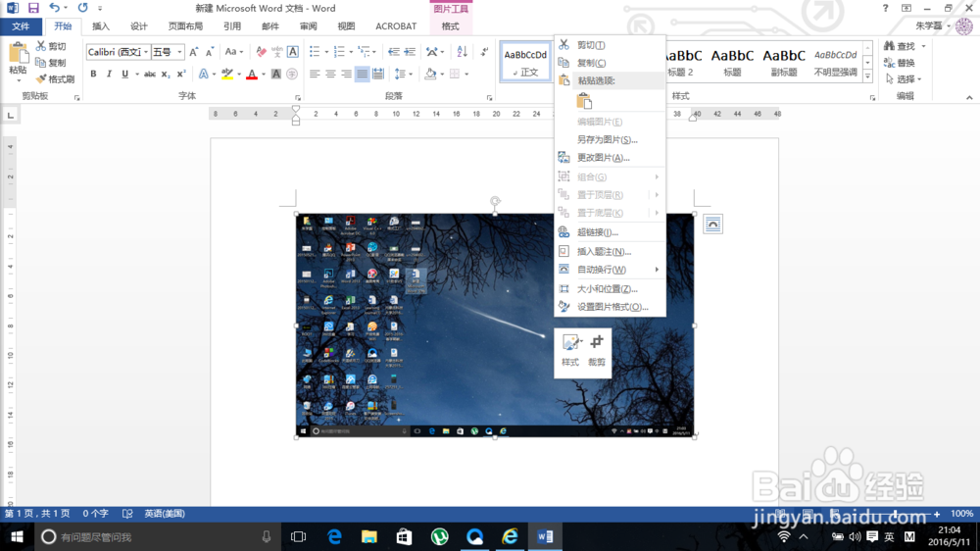
Task: Open the font name combo box Calibri
Action: (x=119, y=52)
